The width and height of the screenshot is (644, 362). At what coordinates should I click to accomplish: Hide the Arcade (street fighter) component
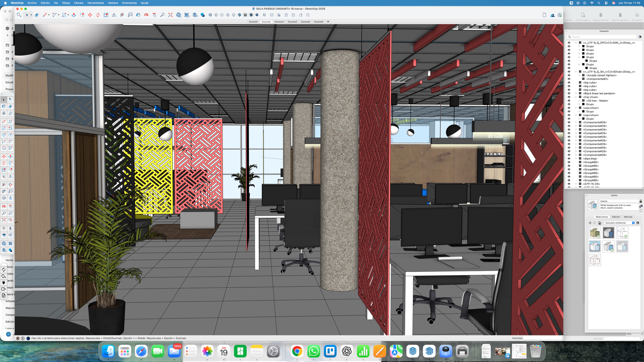pos(569,75)
